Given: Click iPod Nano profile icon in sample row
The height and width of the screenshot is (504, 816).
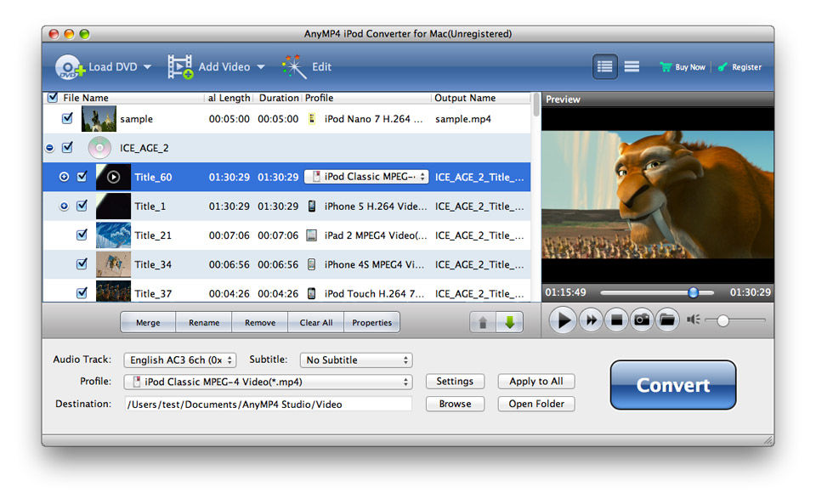Looking at the screenshot, I should [312, 119].
